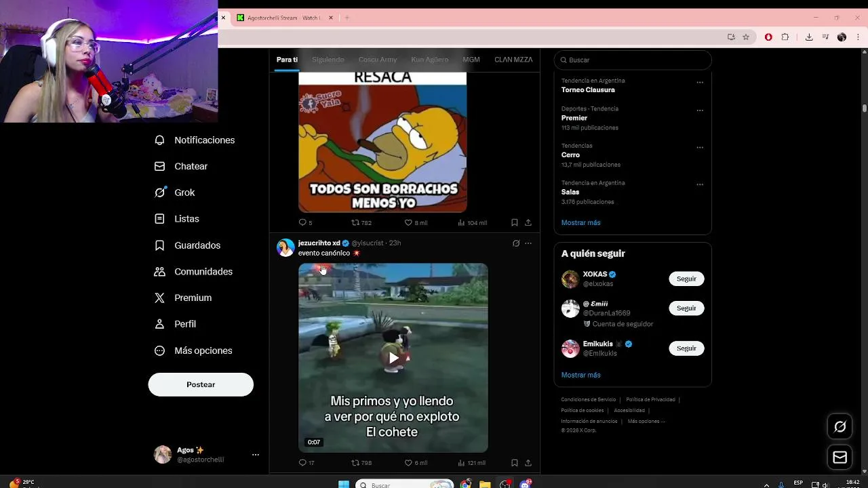Switch to MGM tab
This screenshot has height=488, width=868.
(x=471, y=60)
